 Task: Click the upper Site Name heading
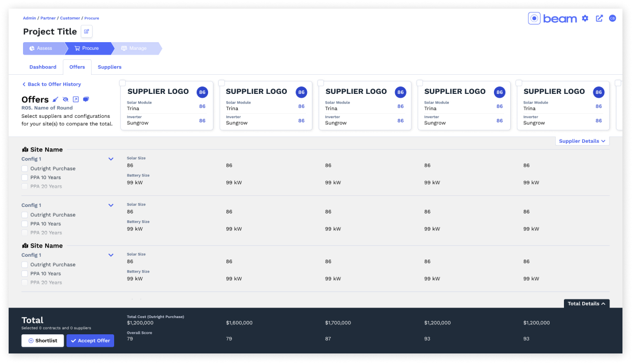click(47, 149)
